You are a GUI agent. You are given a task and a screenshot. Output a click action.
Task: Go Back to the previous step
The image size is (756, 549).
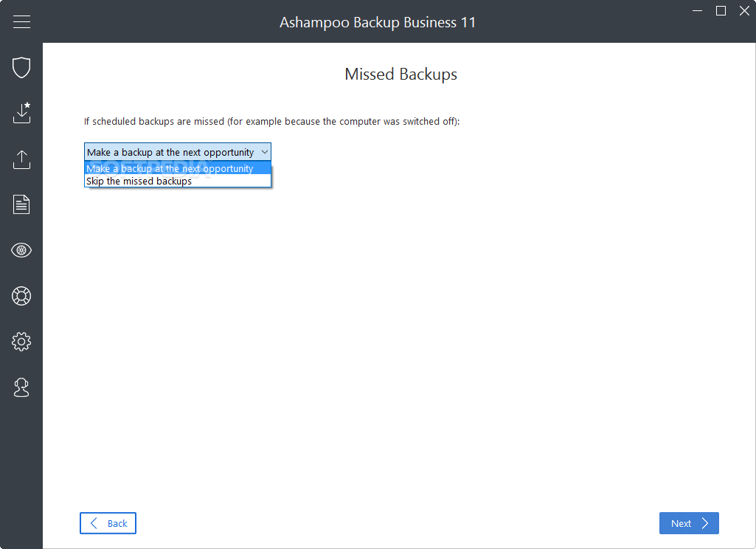pyautogui.click(x=108, y=523)
